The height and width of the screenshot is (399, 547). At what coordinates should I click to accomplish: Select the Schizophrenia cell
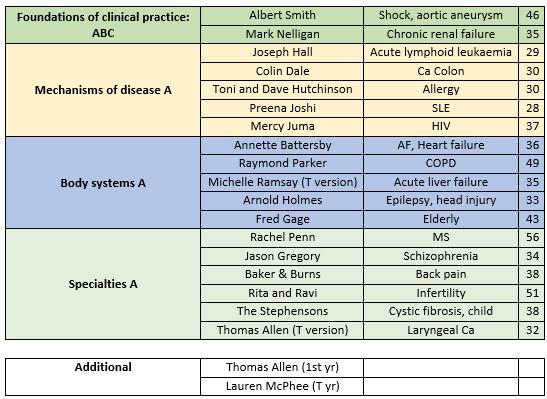pyautogui.click(x=441, y=257)
